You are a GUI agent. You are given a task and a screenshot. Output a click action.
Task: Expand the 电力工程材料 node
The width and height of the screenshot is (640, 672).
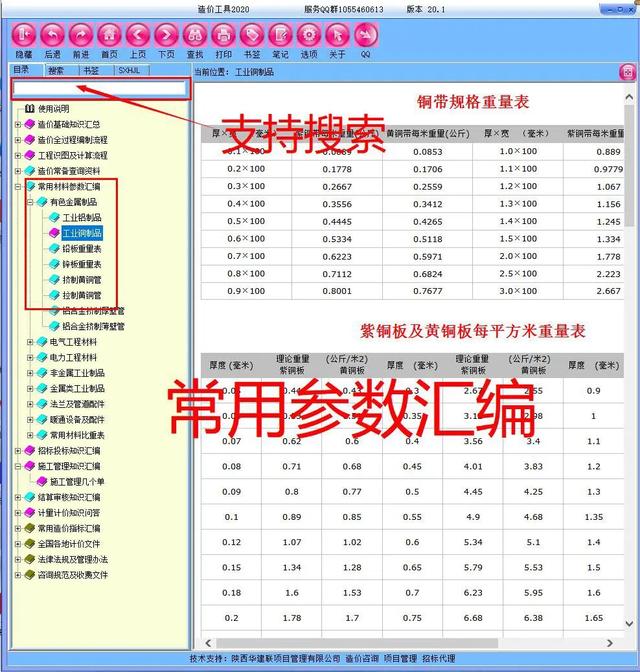pos(30,357)
